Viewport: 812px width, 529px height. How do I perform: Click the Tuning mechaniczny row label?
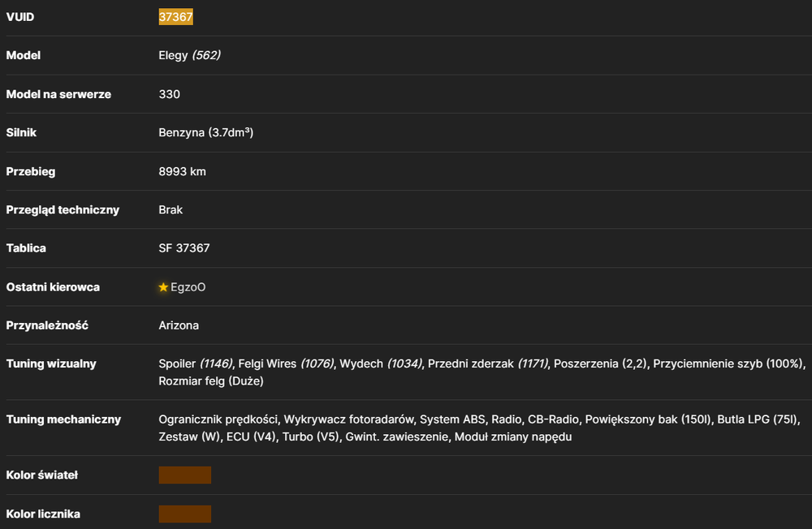(63, 419)
